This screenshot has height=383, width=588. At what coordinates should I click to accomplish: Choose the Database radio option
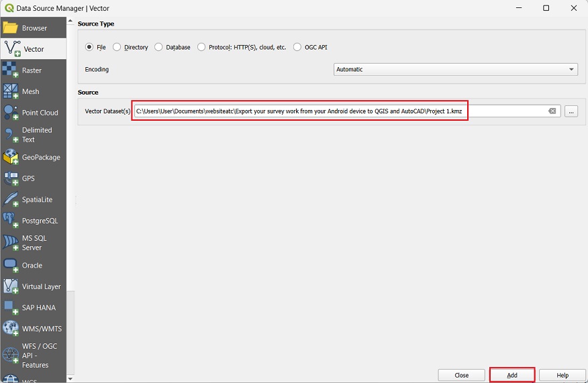coord(159,48)
